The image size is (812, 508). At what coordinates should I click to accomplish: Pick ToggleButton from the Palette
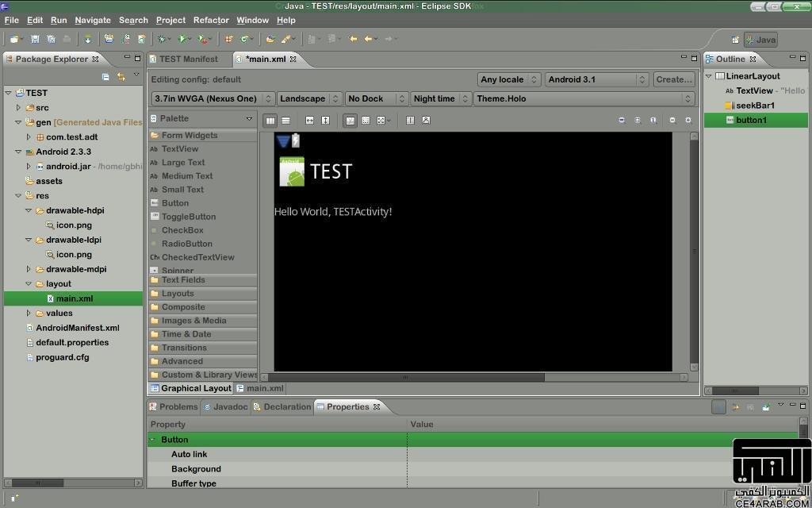point(189,217)
